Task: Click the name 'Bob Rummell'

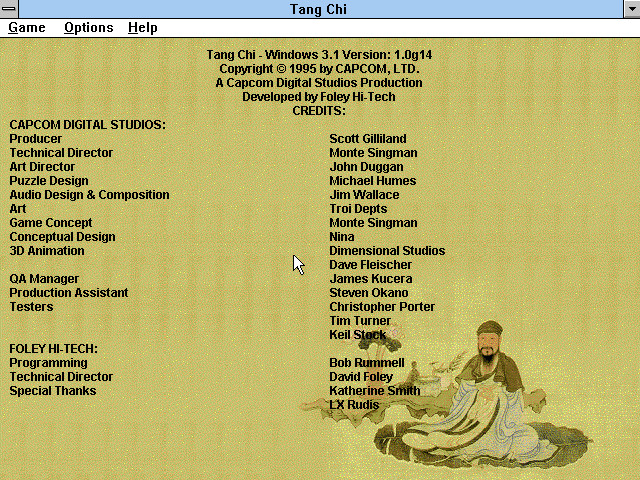Action: 367,363
